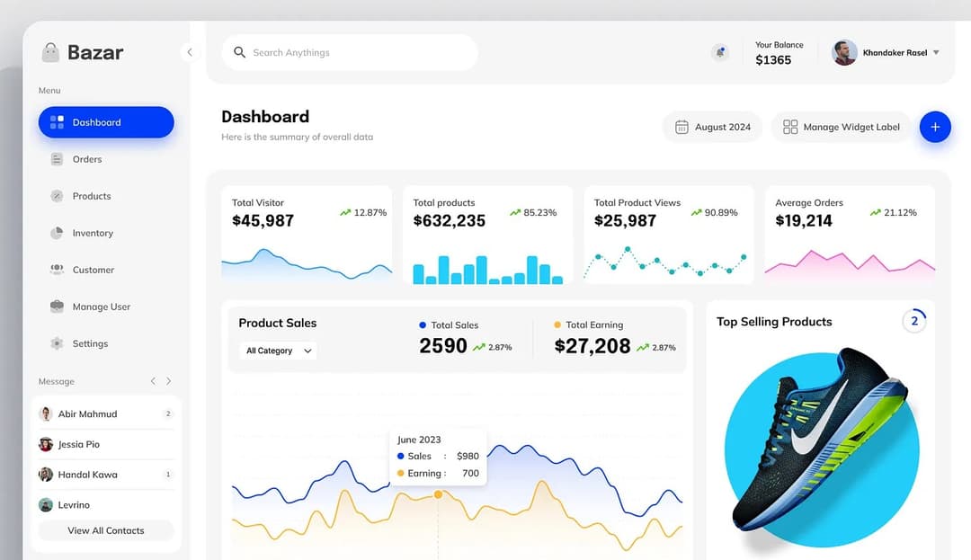Click the Search Anythings input field
971x560 pixels.
click(349, 52)
